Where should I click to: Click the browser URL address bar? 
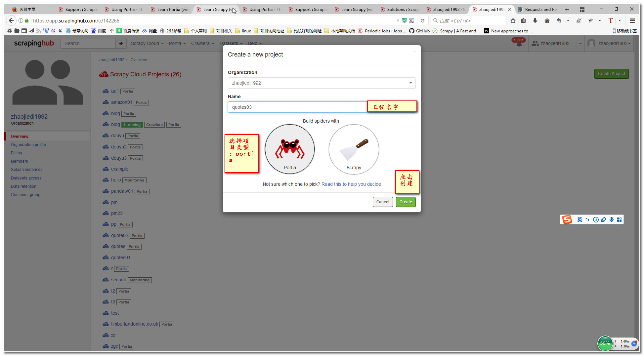pyautogui.click(x=212, y=20)
